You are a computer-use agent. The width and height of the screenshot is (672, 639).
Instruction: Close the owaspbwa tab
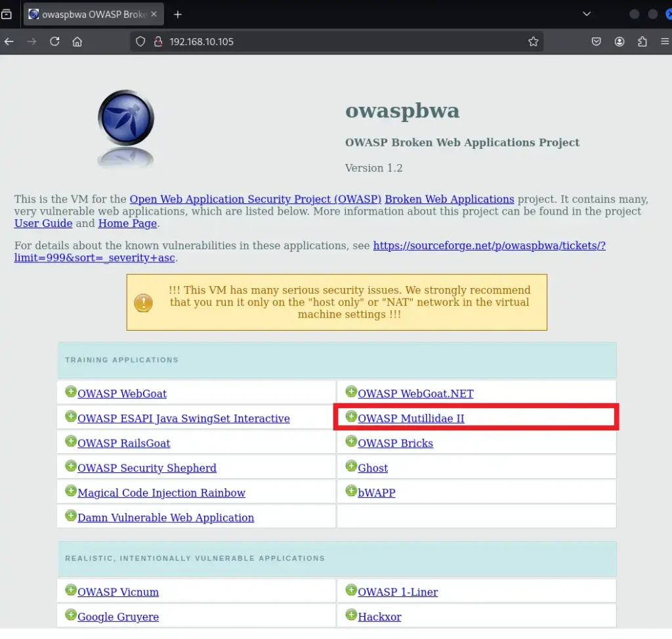(x=154, y=14)
